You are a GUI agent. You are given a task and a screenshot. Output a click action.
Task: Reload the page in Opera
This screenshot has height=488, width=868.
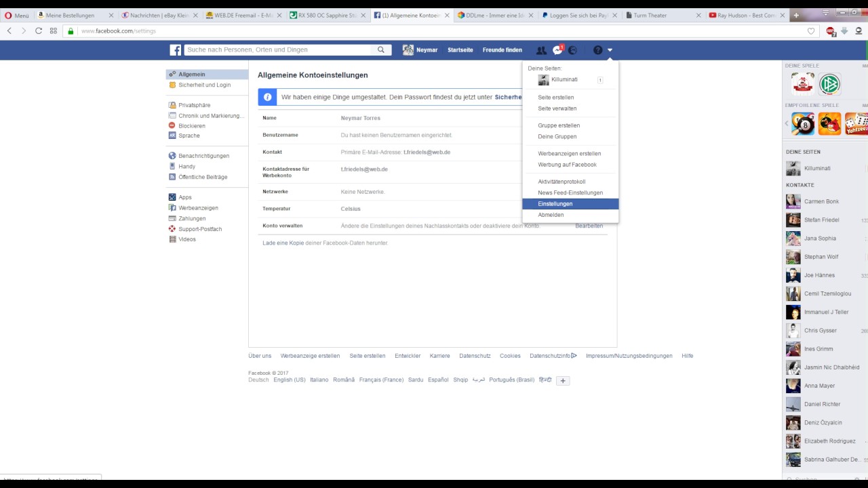click(39, 30)
